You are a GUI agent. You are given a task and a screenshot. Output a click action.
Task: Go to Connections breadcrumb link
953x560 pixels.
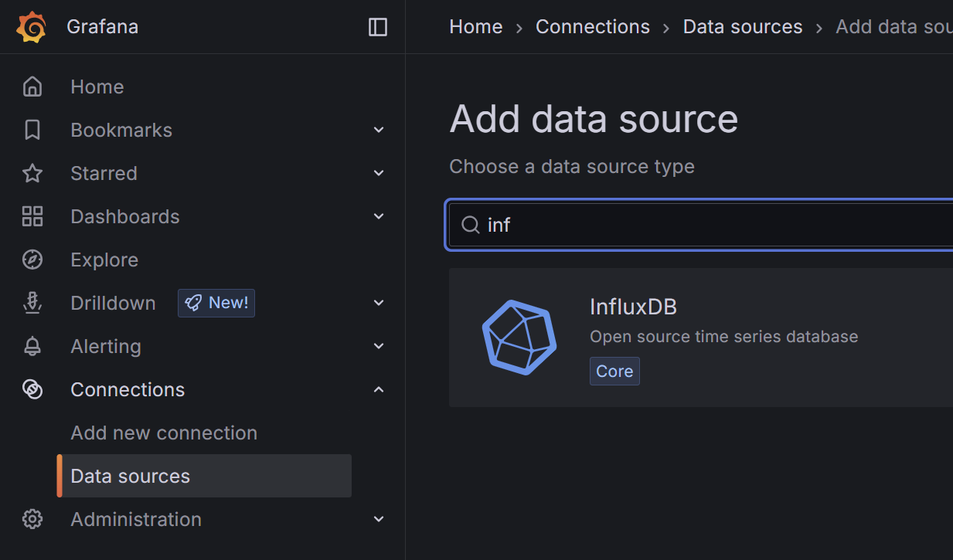tap(593, 27)
